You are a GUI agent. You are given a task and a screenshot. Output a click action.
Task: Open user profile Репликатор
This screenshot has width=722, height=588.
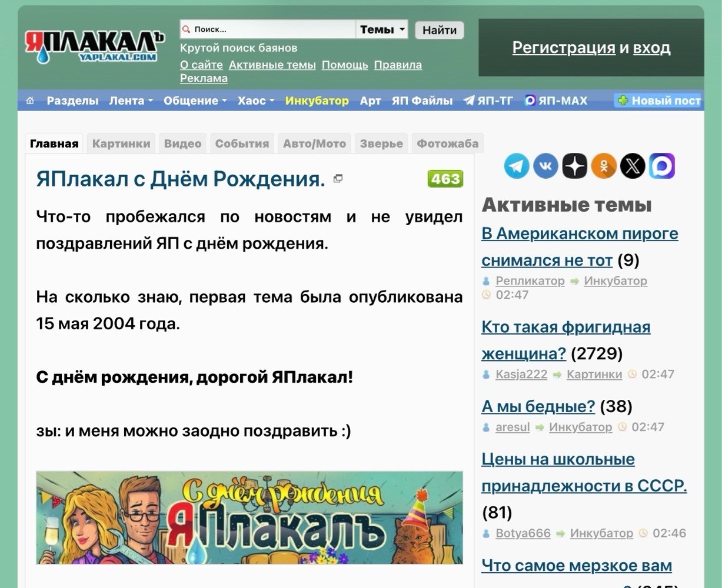click(x=530, y=280)
